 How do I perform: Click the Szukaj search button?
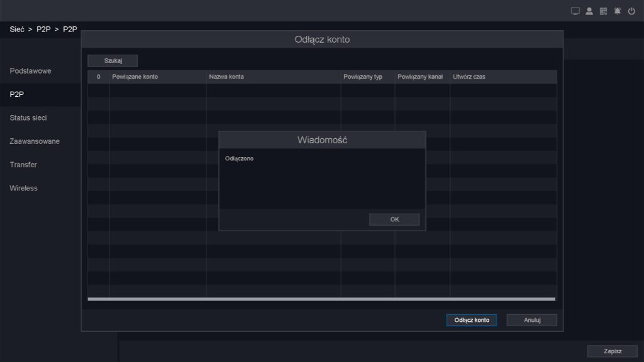tap(113, 61)
